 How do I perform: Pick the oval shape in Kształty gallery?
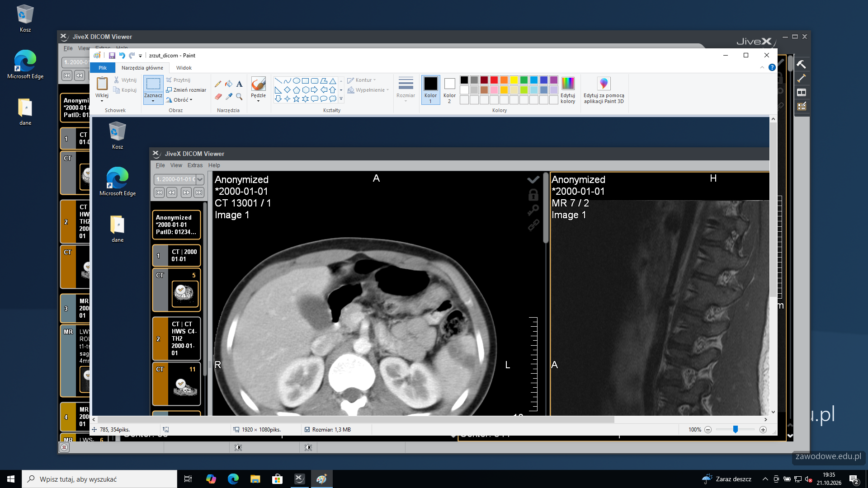point(296,81)
